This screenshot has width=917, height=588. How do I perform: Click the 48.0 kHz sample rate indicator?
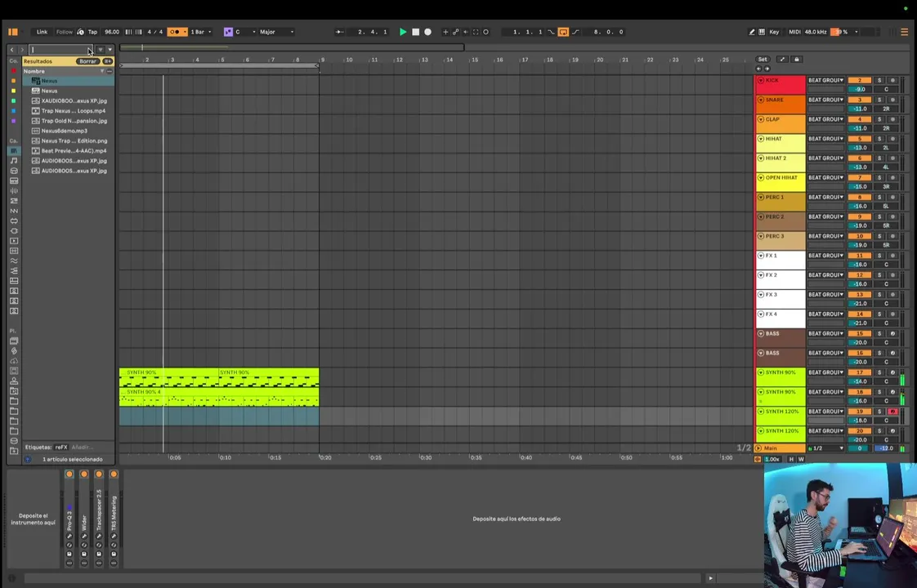[x=815, y=32]
